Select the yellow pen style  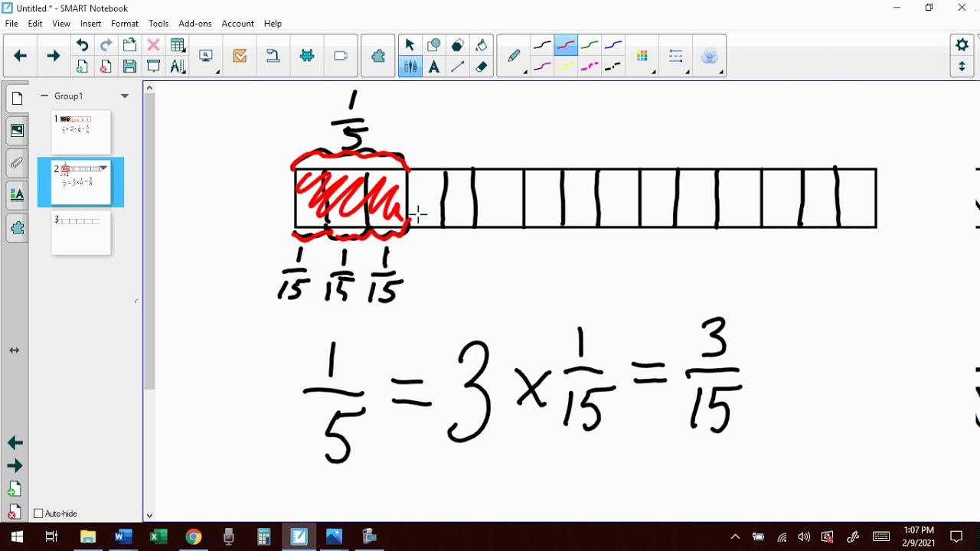coord(566,67)
